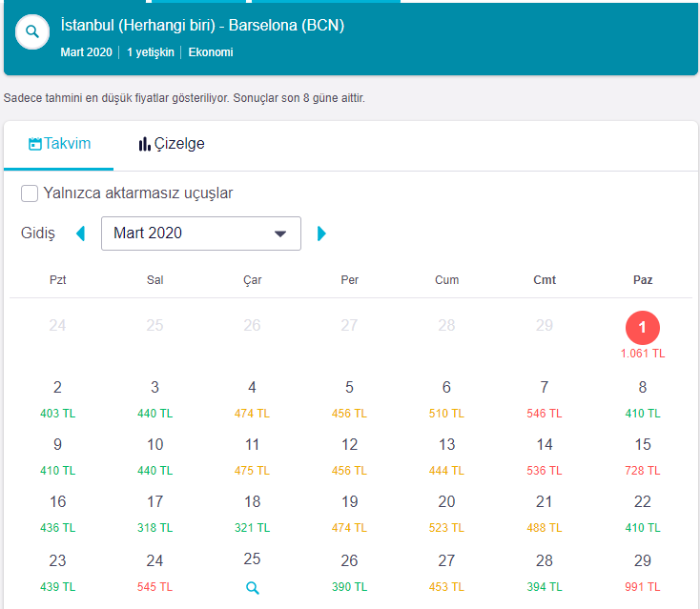Image resolution: width=700 pixels, height=609 pixels.
Task: Click the calendar icon on Takvim tab
Action: (x=35, y=144)
